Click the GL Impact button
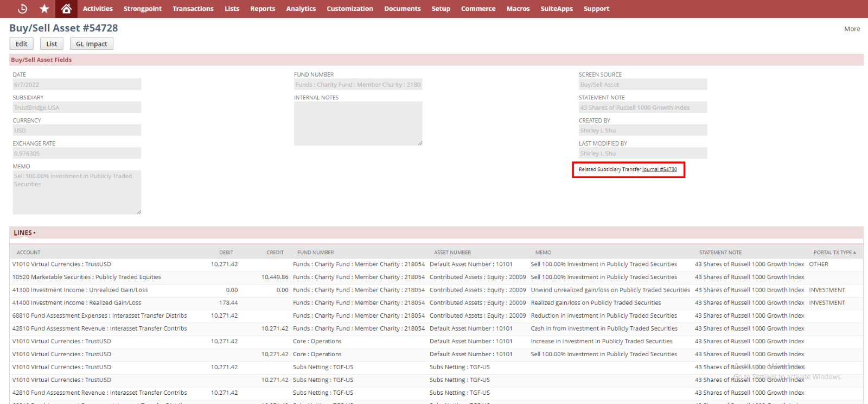This screenshot has width=868, height=404. pyautogui.click(x=91, y=44)
